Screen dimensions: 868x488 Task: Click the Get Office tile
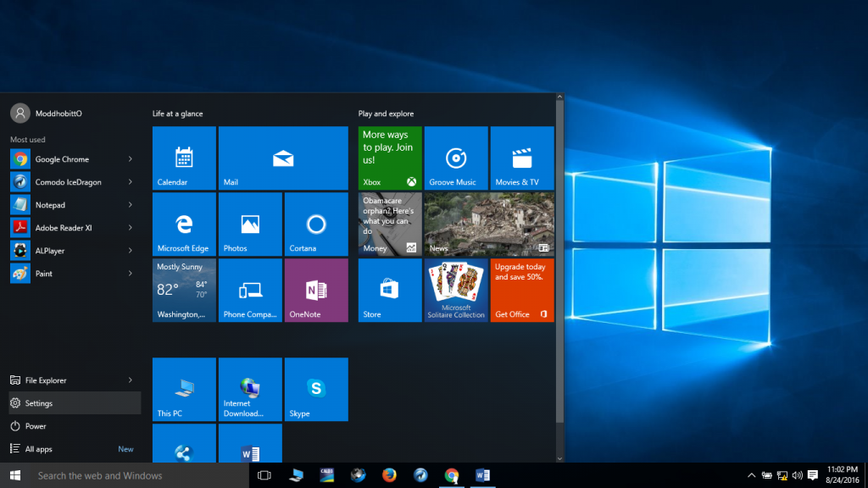[x=522, y=291]
